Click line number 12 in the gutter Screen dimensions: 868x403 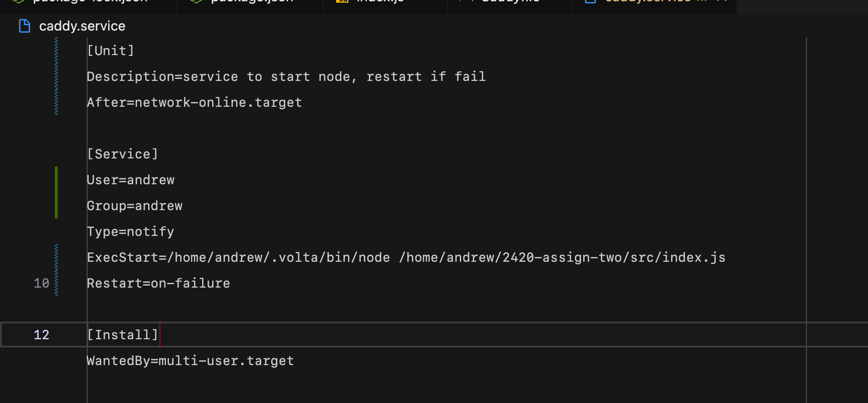pyautogui.click(x=41, y=335)
